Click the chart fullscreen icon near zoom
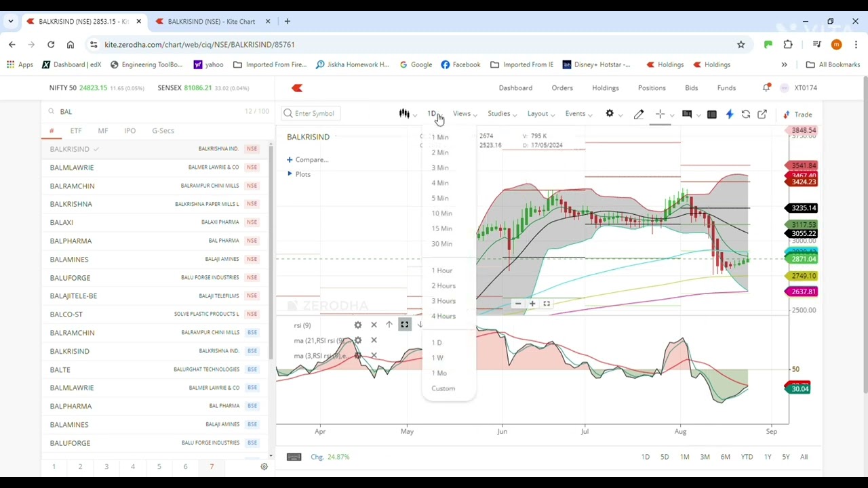This screenshot has height=488, width=868. click(x=547, y=304)
